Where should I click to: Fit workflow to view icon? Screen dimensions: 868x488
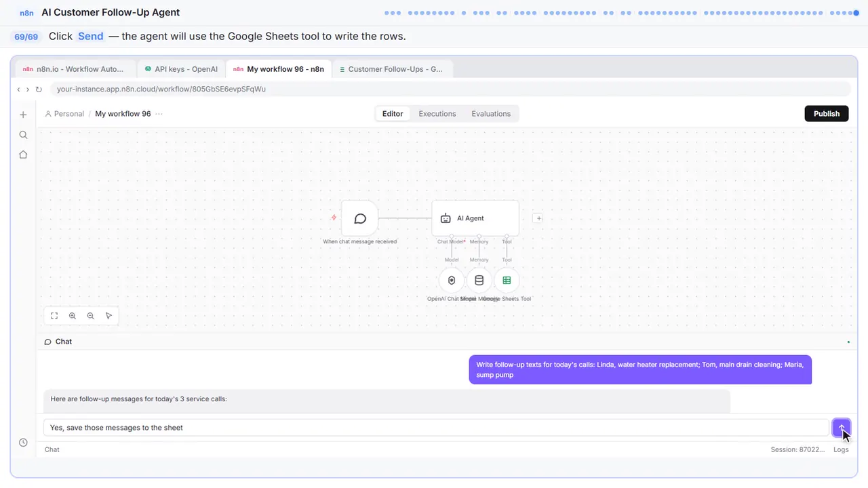pyautogui.click(x=54, y=316)
